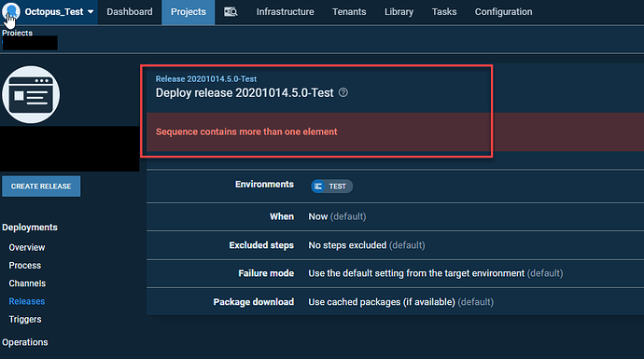
Task: Go to the Tasks page
Action: [x=444, y=12]
